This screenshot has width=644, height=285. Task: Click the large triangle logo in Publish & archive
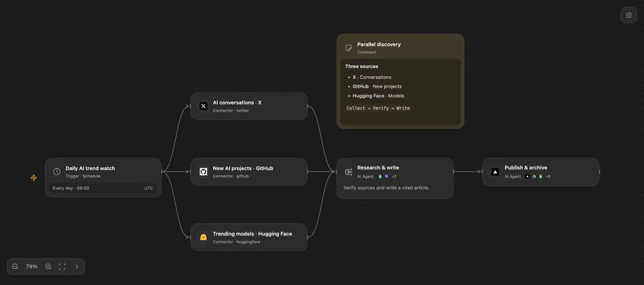[495, 172]
